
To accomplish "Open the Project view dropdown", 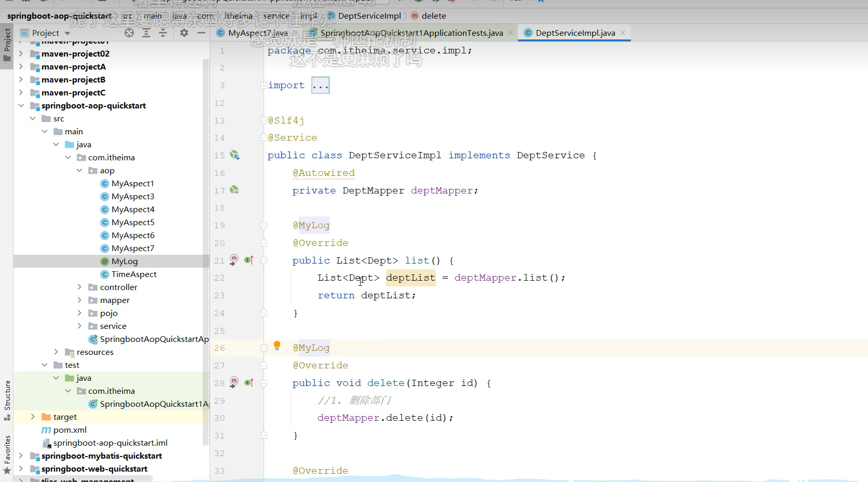I will 67,33.
